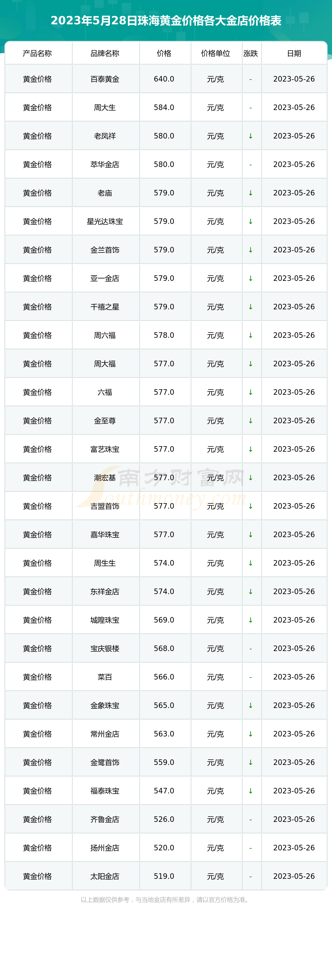332x980 pixels.
Task: Click the 日期 column header
Action: (x=294, y=53)
